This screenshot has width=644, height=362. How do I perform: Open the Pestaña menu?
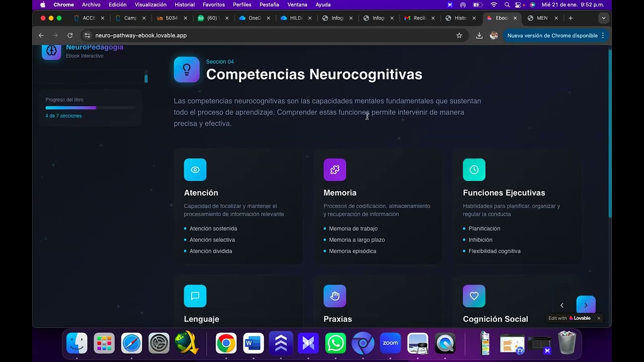269,5
